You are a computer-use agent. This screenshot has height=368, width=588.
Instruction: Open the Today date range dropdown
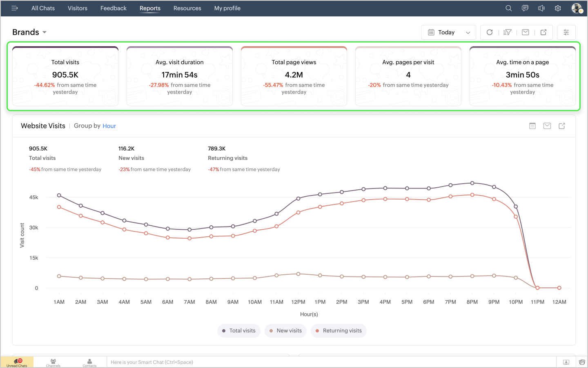(448, 32)
